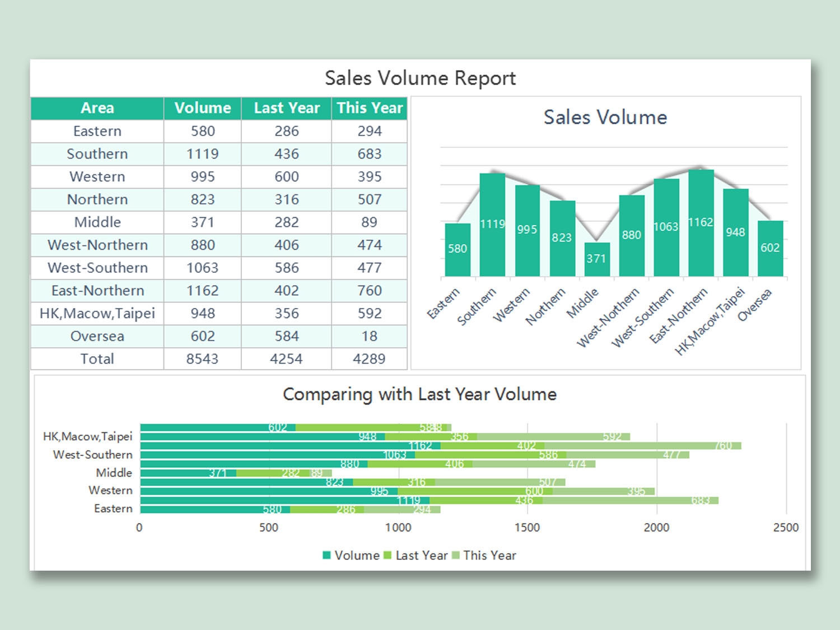Click the Volume legend swatch
The width and height of the screenshot is (840, 630).
coord(326,556)
